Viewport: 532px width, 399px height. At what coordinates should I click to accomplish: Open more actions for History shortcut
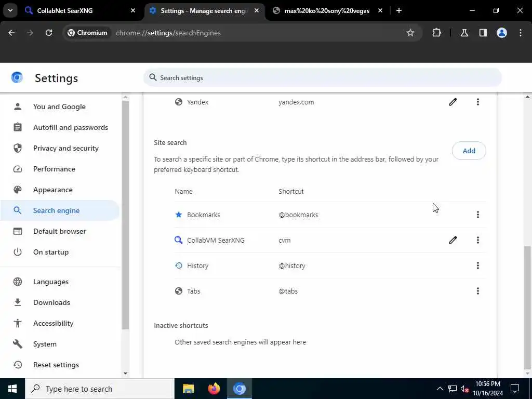[478, 265]
